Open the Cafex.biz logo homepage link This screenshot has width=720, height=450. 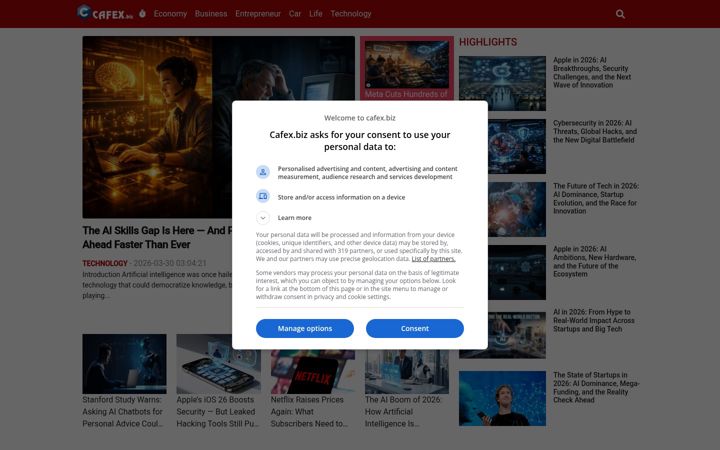click(105, 13)
